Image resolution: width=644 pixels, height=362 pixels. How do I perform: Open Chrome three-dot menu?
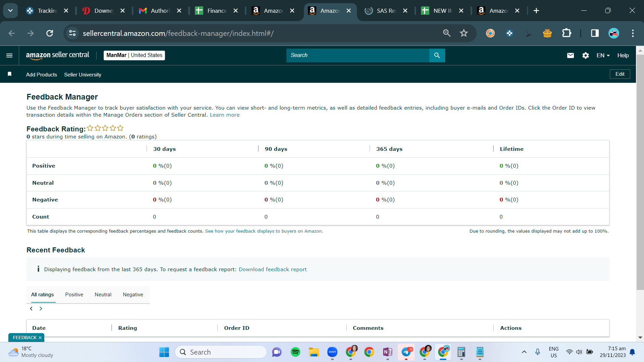point(633,33)
